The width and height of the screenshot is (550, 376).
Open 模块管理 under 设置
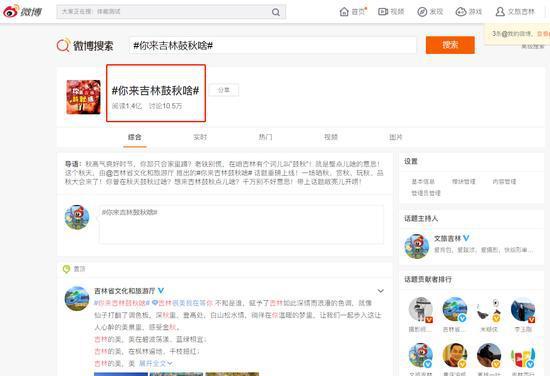(x=464, y=182)
